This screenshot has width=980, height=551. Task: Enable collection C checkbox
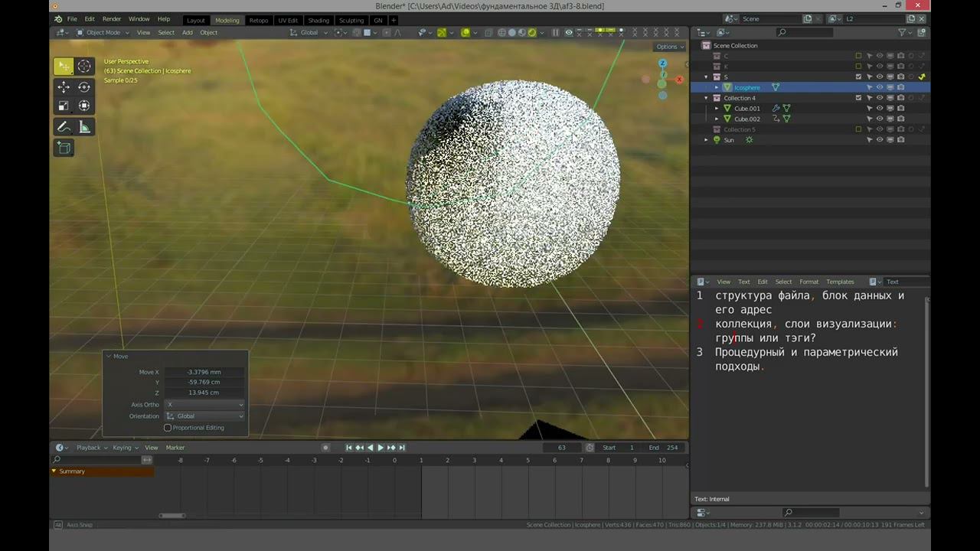tap(858, 56)
